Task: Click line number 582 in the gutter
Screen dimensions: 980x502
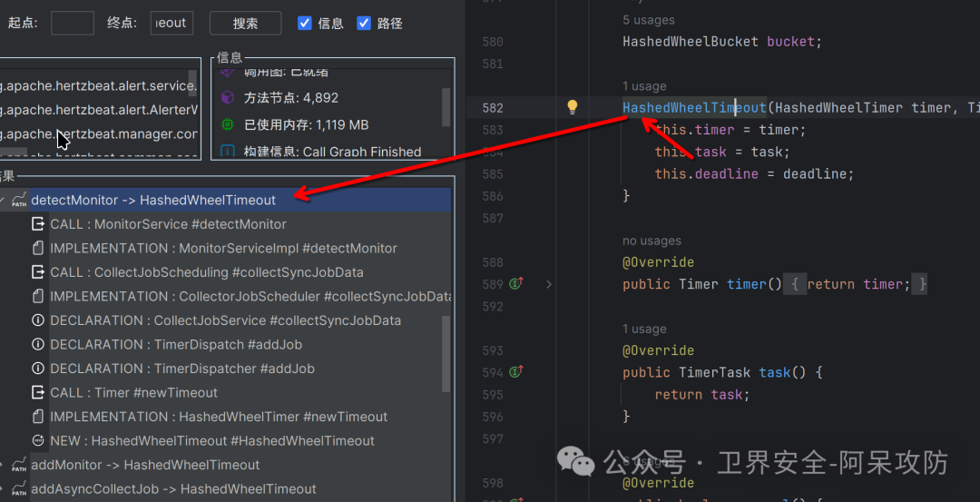Action: pos(493,108)
